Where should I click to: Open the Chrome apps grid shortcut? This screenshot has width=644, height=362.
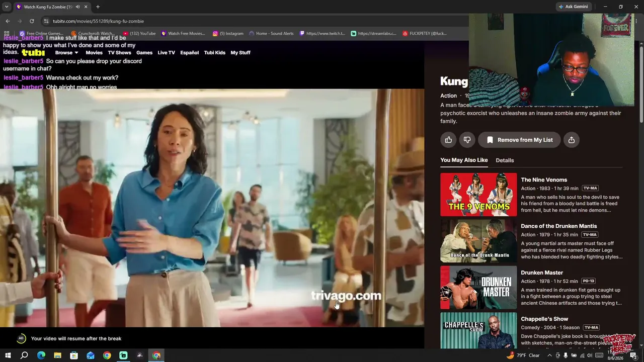tap(7, 34)
